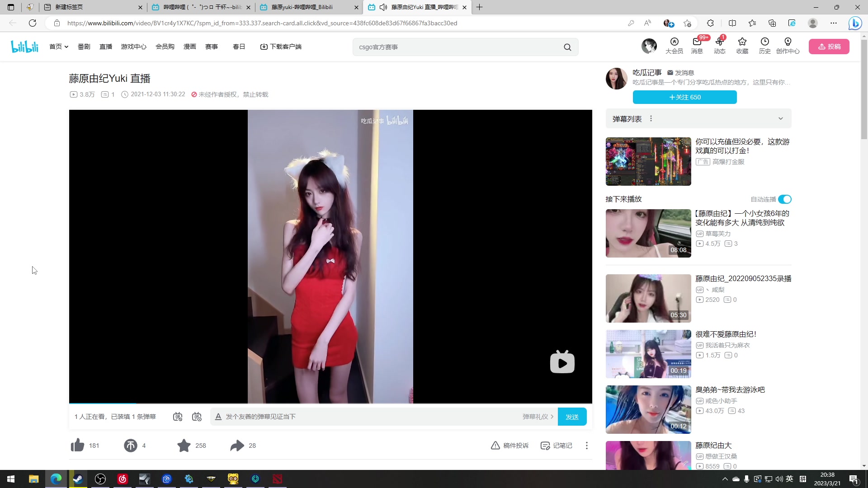This screenshot has height=488, width=868.
Task: Click the 关注 follow button
Action: click(x=684, y=97)
